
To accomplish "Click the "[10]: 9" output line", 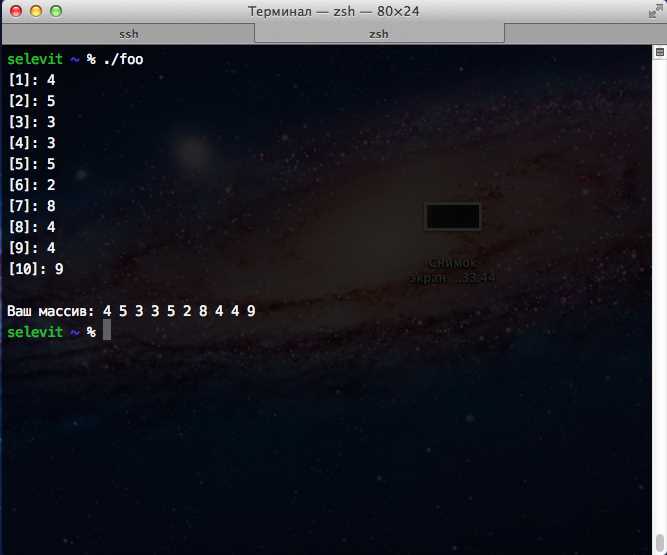I will tap(36, 269).
